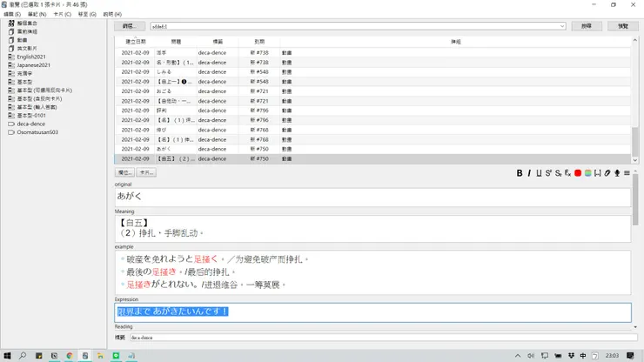Select the 基本型-0101 note type in sidebar
644x362 pixels.
point(31,116)
